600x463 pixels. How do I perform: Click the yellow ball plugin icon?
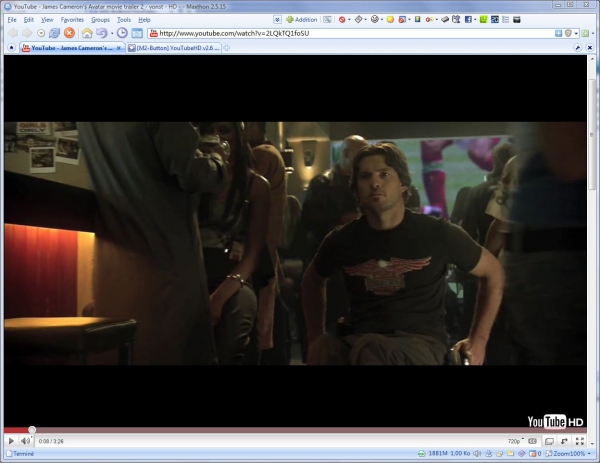(390, 20)
